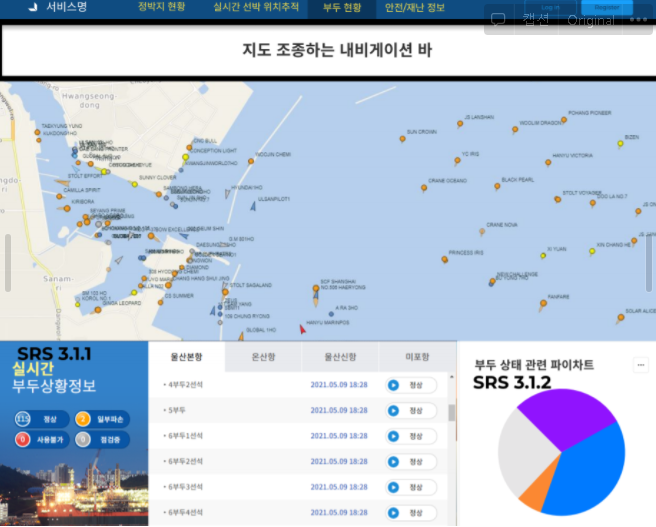Open the 실시간 선박 위치추적 menu
Viewport: 656px width, 527px height.
click(256, 7)
